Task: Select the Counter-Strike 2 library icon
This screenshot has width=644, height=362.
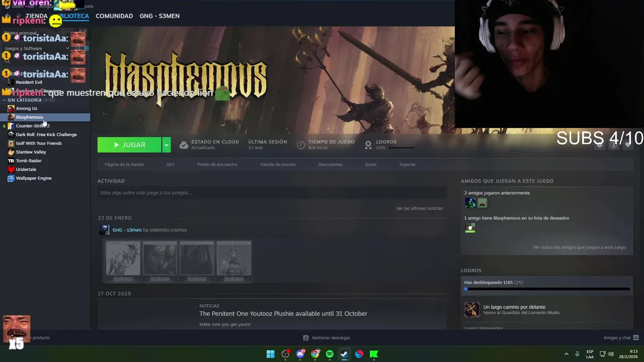Action: (x=11, y=126)
